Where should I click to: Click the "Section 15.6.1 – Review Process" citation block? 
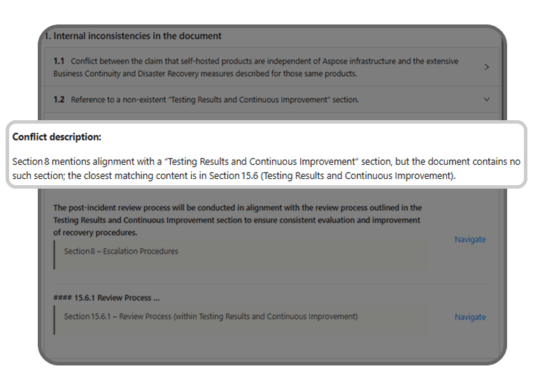click(211, 317)
